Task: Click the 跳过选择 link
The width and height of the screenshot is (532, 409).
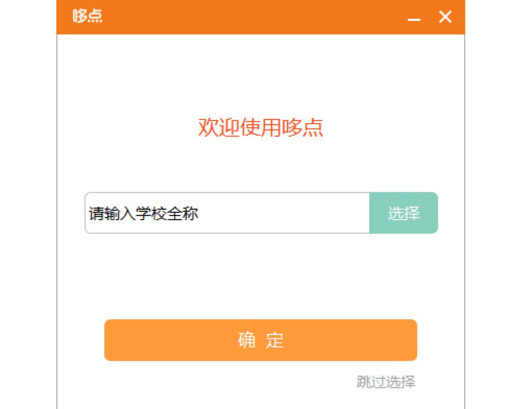Action: 386,382
